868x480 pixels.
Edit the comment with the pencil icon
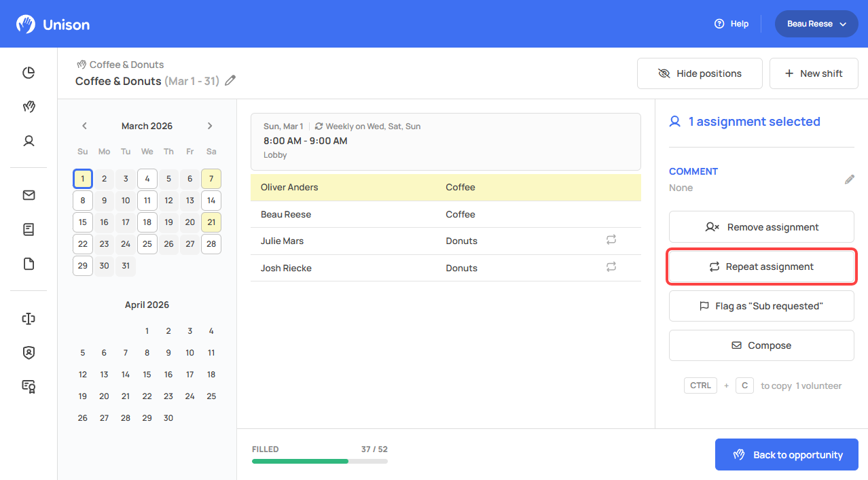pos(849,179)
